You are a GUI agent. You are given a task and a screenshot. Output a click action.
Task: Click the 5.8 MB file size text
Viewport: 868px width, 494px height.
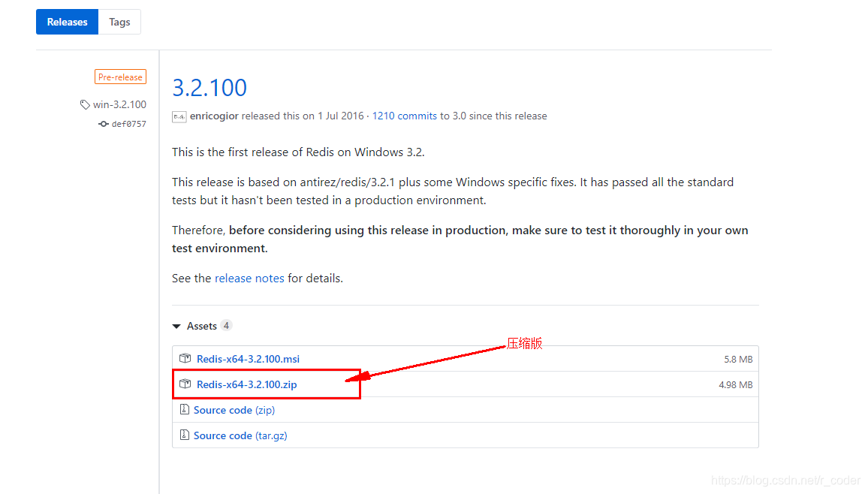[x=738, y=360]
